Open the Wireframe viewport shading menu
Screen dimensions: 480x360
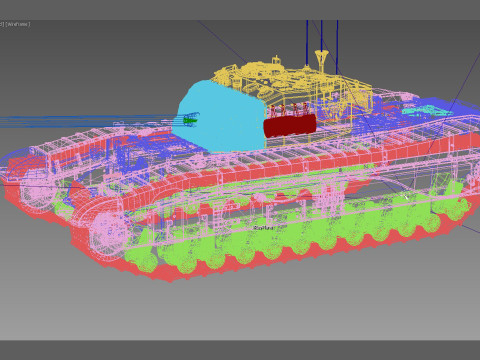pos(18,24)
